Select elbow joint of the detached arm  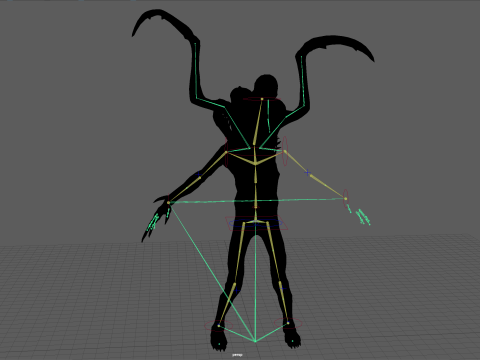click(311, 175)
